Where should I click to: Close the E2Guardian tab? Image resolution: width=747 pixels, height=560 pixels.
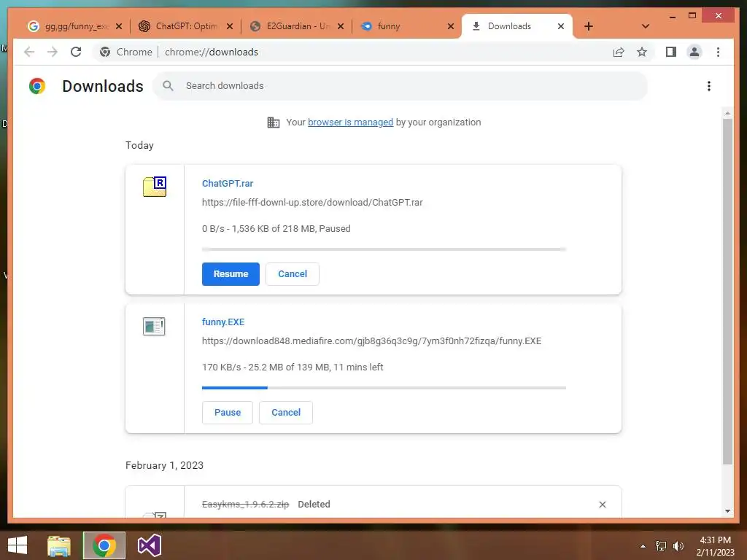click(x=341, y=26)
